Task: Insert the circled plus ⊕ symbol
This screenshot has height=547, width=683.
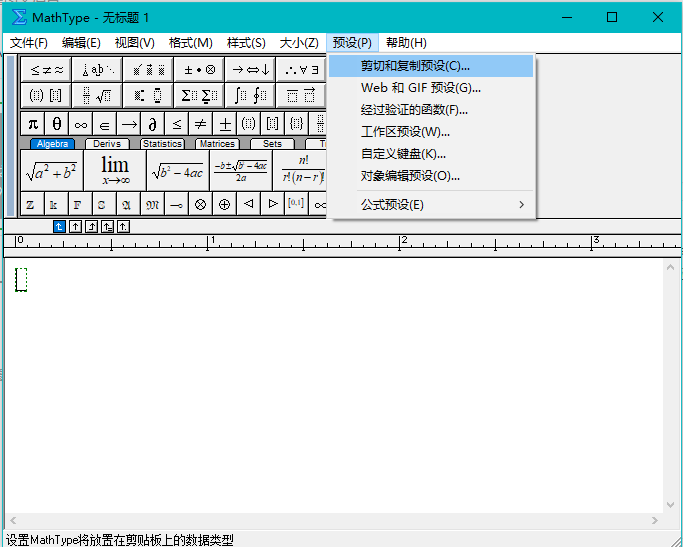Action: 224,204
